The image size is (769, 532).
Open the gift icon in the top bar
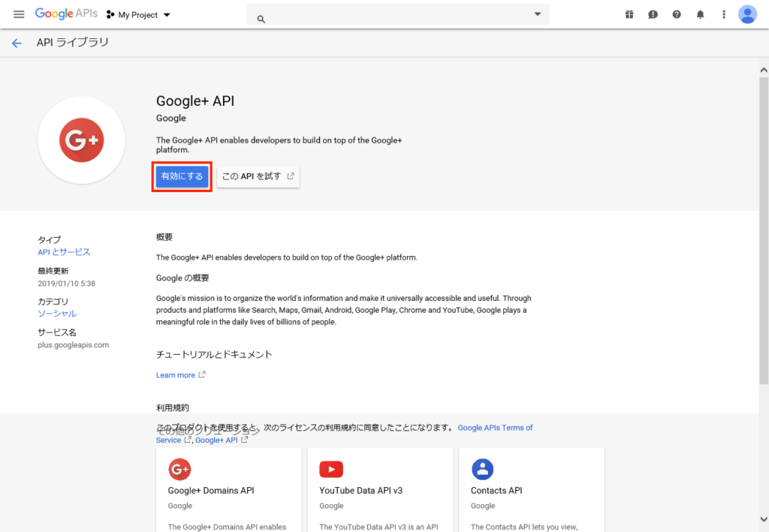[629, 14]
